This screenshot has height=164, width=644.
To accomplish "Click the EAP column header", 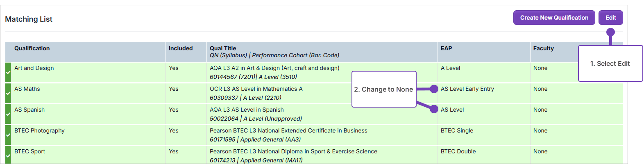I will point(446,48).
